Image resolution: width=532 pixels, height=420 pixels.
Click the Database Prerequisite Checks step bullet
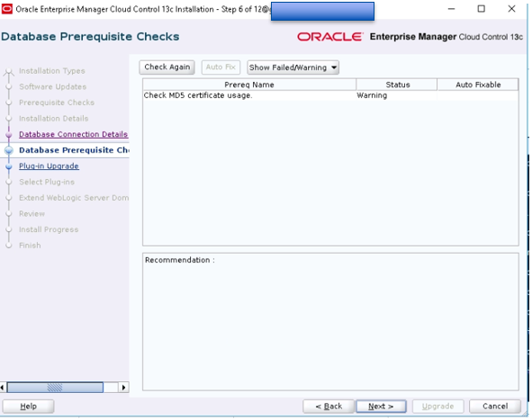(9, 150)
